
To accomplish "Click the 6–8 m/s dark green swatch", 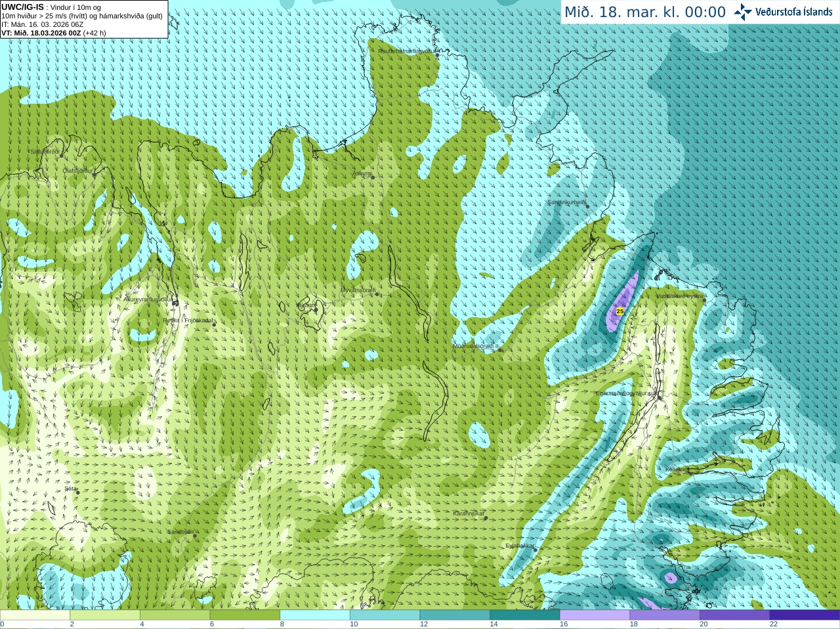I will pos(245,615).
